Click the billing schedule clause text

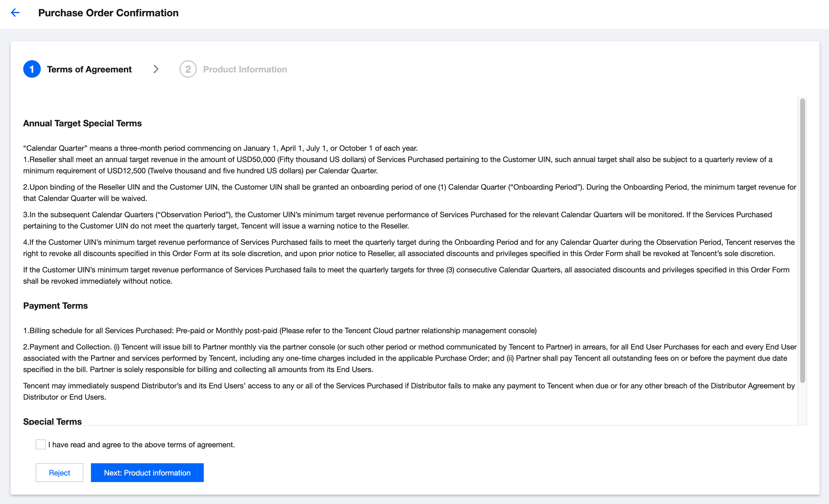point(280,330)
